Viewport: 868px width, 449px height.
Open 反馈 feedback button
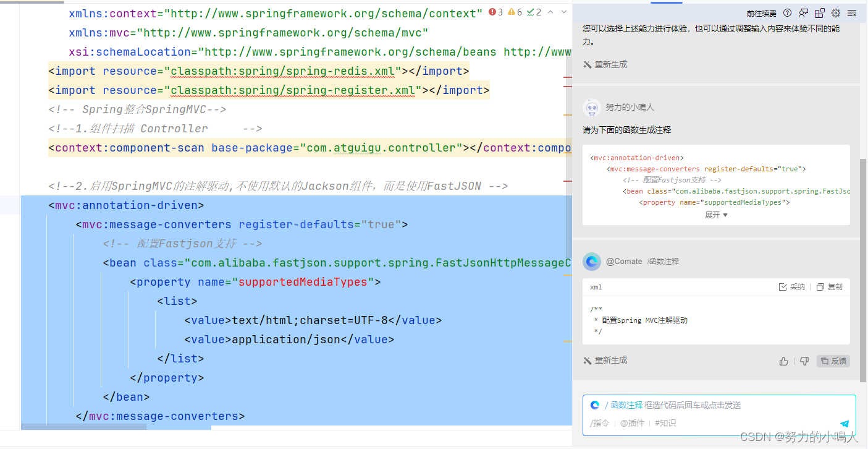pos(833,361)
